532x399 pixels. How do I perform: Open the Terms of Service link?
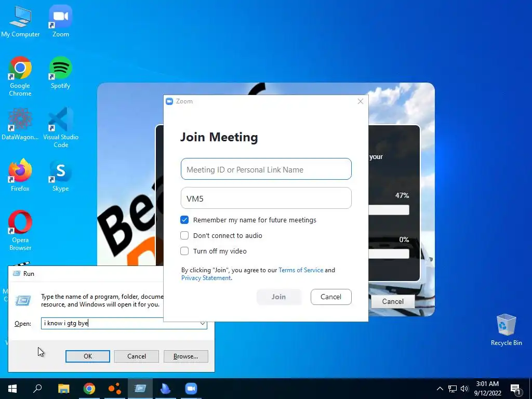point(301,270)
